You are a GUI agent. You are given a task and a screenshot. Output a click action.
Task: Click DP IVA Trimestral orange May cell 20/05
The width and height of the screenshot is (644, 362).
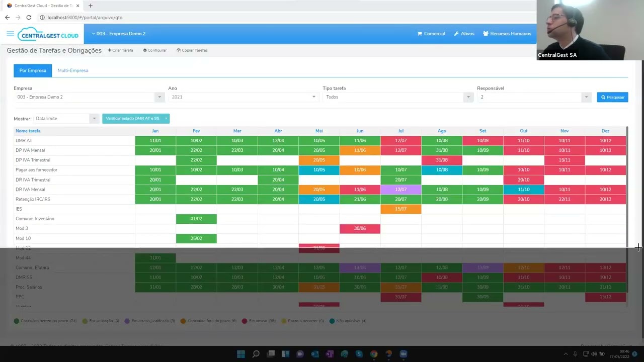coord(319,160)
